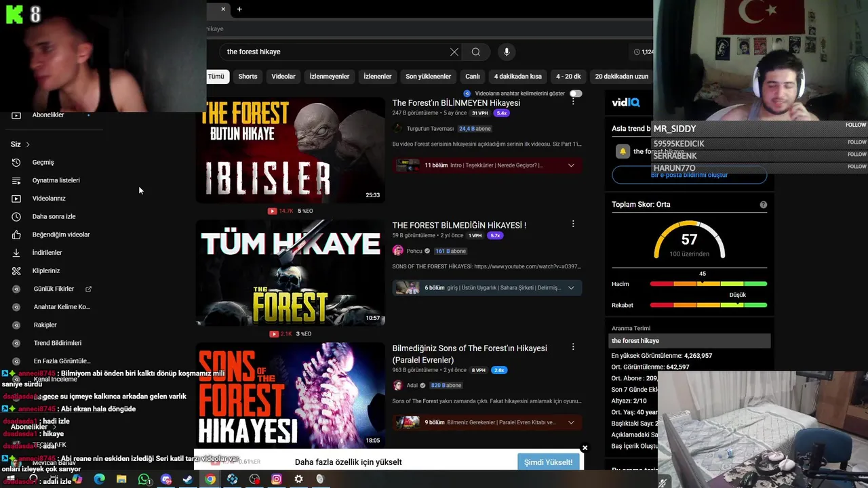The image size is (868, 488).
Task: Open İndirilenler in the sidebar
Action: click(47, 253)
